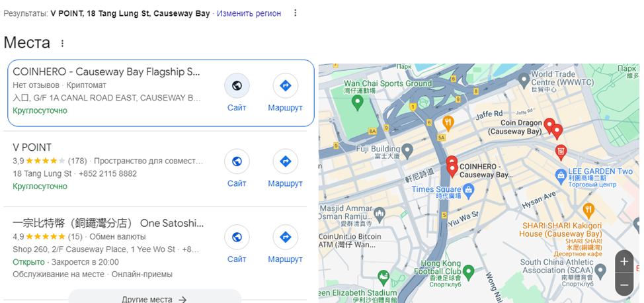The width and height of the screenshot is (644, 303).
Task: Click V POINT address 18 Tang Lung St
Action: point(42,173)
